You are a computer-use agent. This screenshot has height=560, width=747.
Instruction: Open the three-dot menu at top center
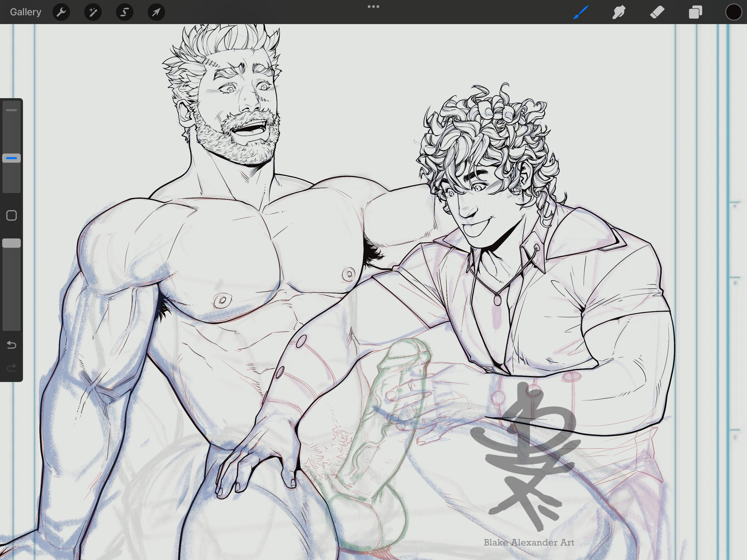[x=373, y=6]
